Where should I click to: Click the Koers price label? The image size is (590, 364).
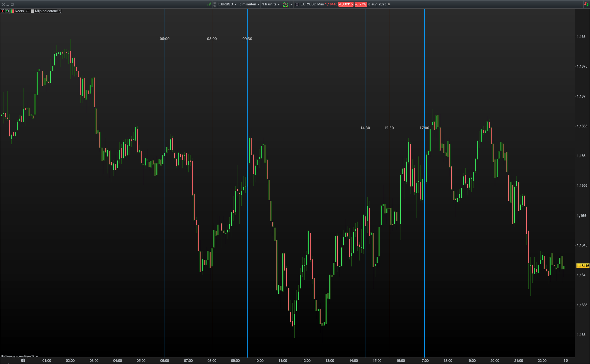coord(19,11)
